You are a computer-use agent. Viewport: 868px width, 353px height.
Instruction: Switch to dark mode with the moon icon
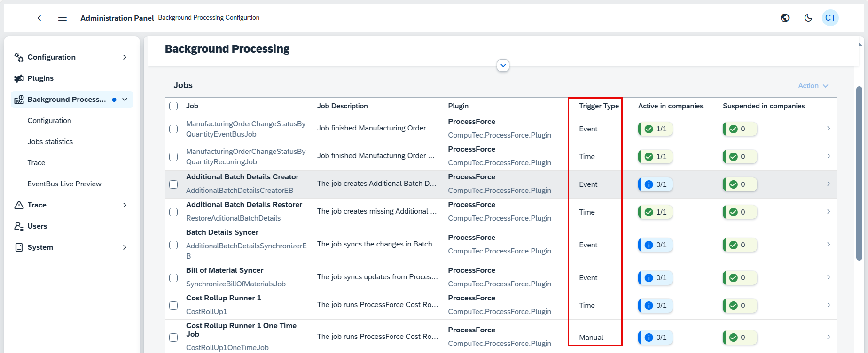tap(808, 18)
